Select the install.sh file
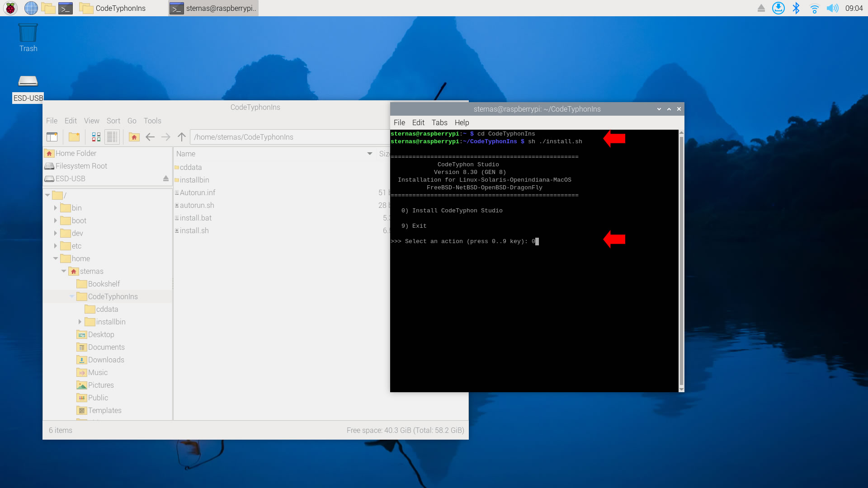868x488 pixels. tap(192, 230)
